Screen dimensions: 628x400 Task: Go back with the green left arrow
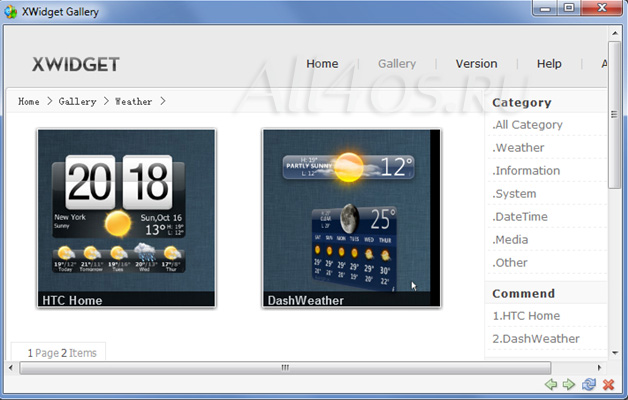(x=551, y=384)
